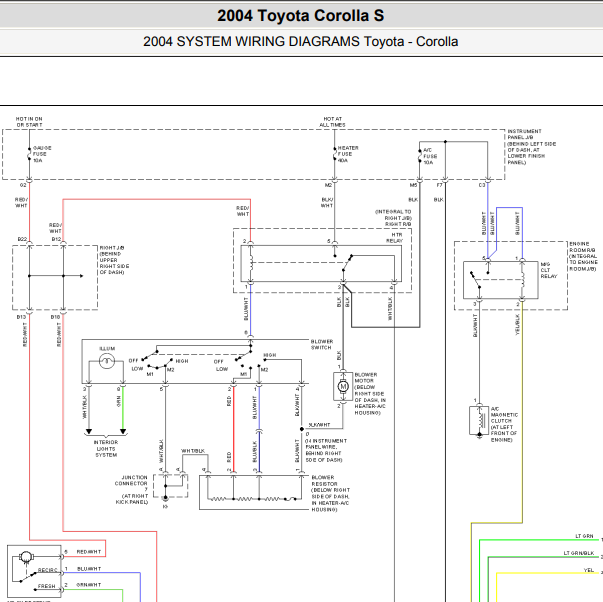Screen dimensions: 603x602
Task: Click the 'ILLUM' text label
Action: (x=107, y=349)
